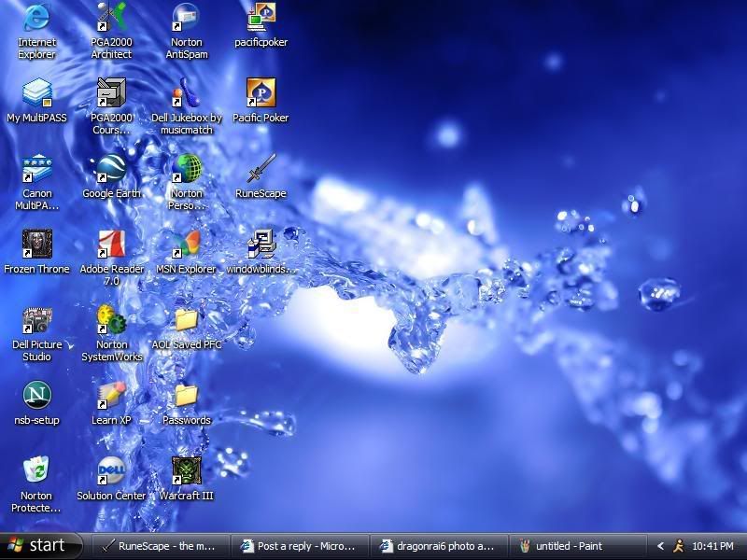The width and height of the screenshot is (747, 560).
Task: Select the Google Earth shortcut
Action: [x=111, y=170]
